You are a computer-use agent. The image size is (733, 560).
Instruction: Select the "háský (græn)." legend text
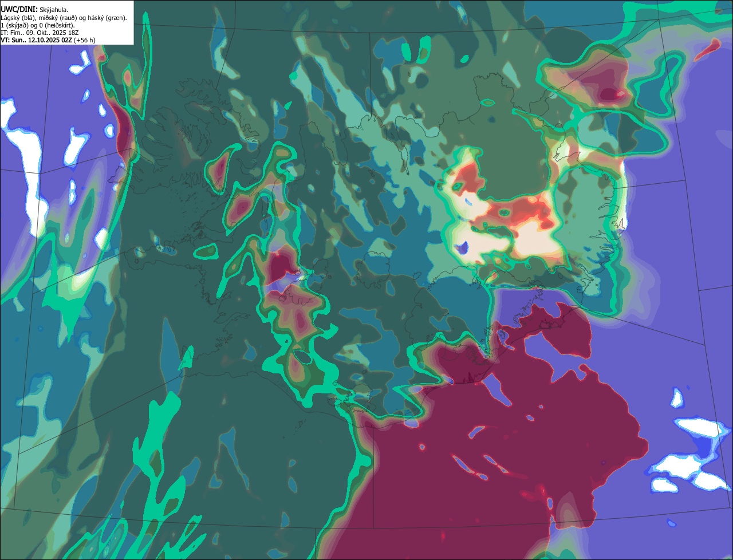pos(107,18)
